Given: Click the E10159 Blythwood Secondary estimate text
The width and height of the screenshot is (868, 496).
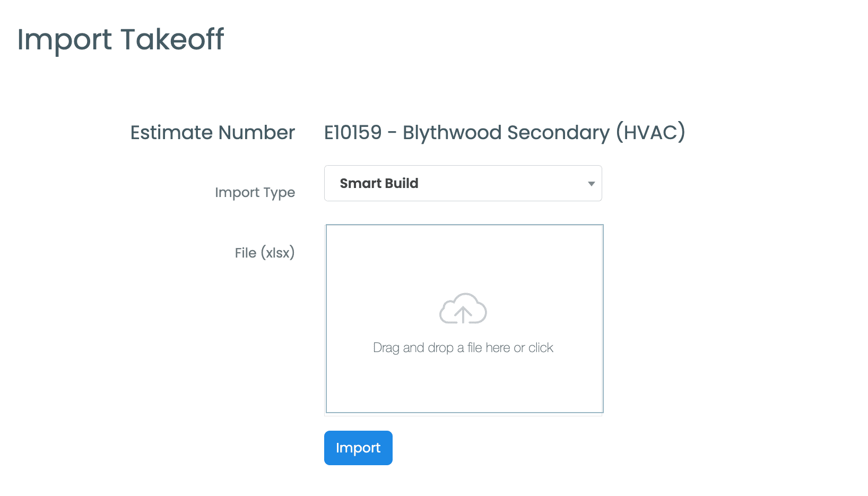Looking at the screenshot, I should (x=504, y=133).
